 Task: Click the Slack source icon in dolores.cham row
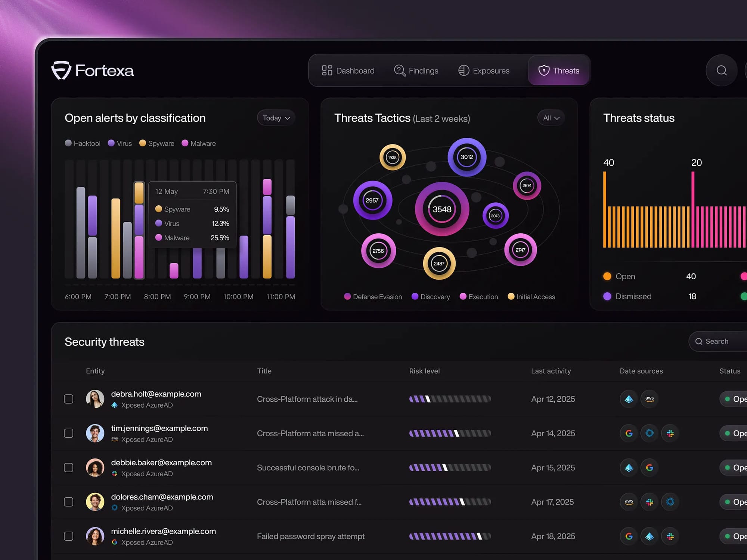[650, 502]
